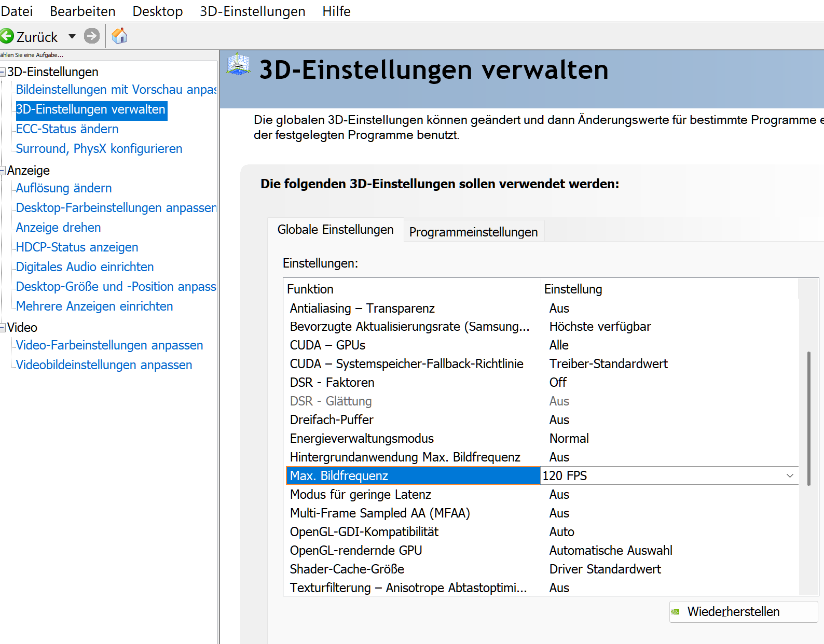
Task: Click the grey forward arrow icon
Action: pos(92,36)
